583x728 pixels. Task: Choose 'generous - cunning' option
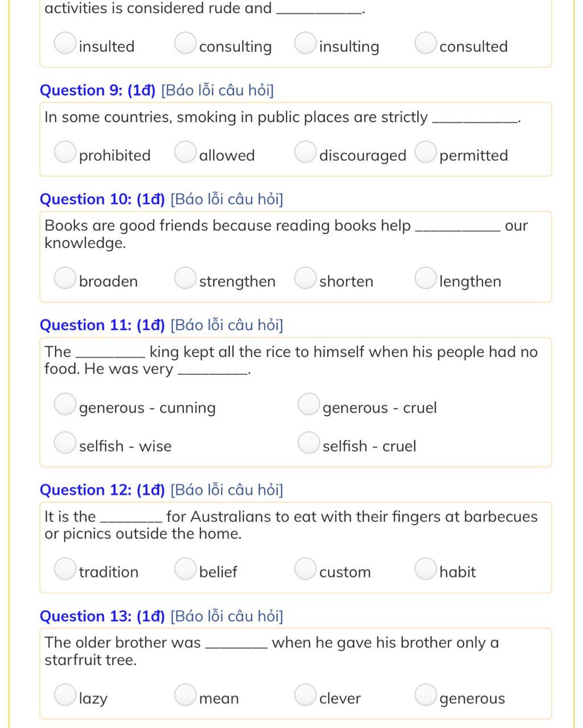(x=65, y=404)
